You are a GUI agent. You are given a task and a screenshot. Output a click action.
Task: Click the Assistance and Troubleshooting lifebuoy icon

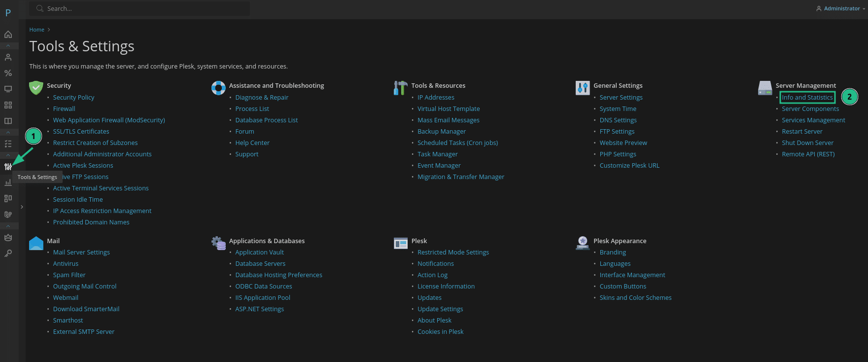(x=218, y=88)
